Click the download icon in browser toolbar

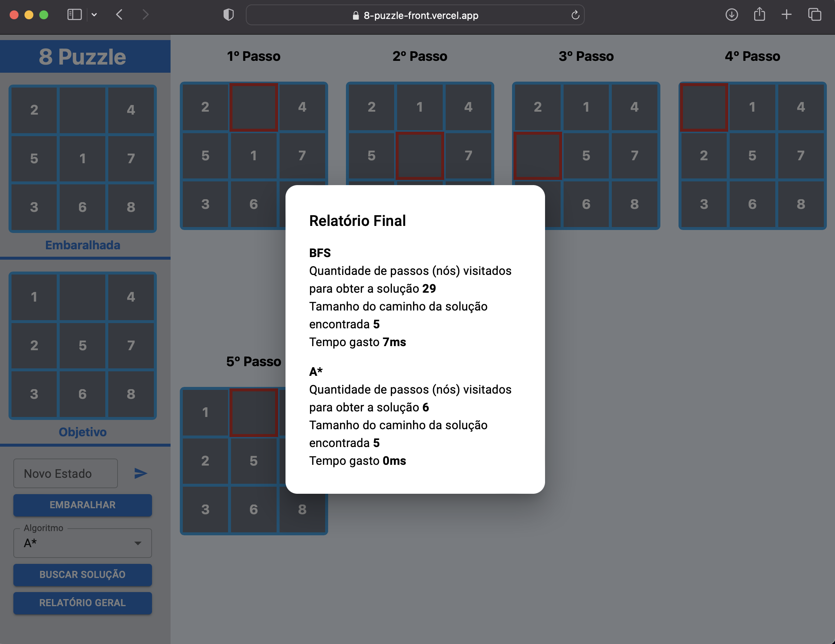point(732,15)
